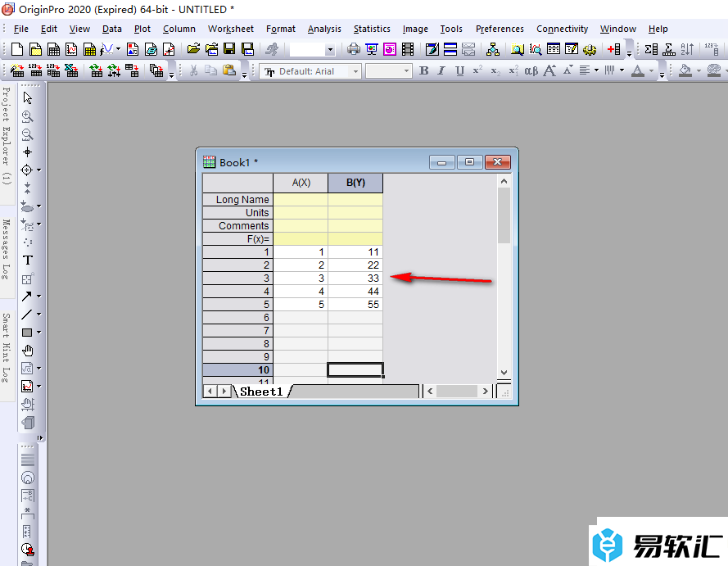
Task: Create a new project from the toolbar
Action: pos(17,49)
